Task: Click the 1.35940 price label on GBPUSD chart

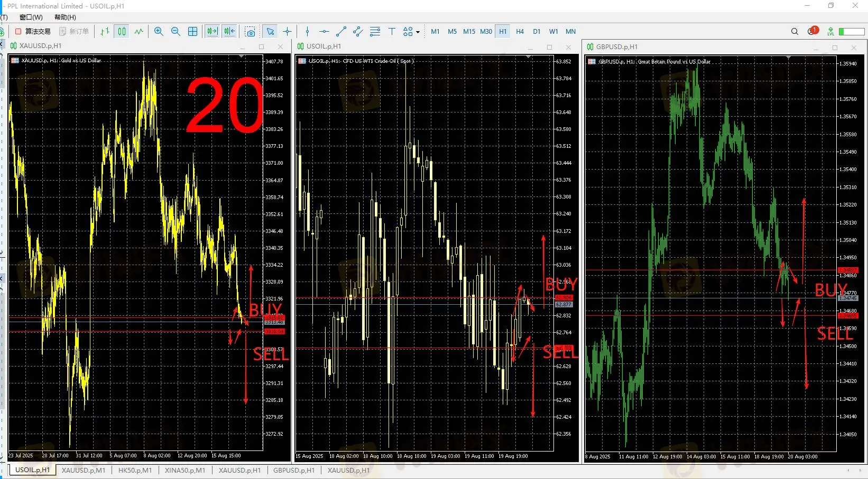Action: [848, 63]
